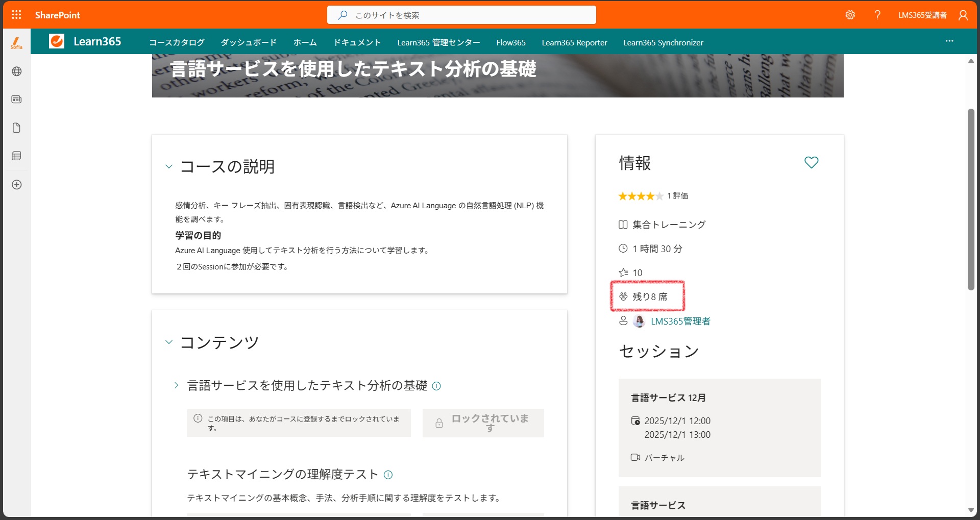Click the clock duration icon
Image resolution: width=980 pixels, height=520 pixels.
(x=623, y=249)
